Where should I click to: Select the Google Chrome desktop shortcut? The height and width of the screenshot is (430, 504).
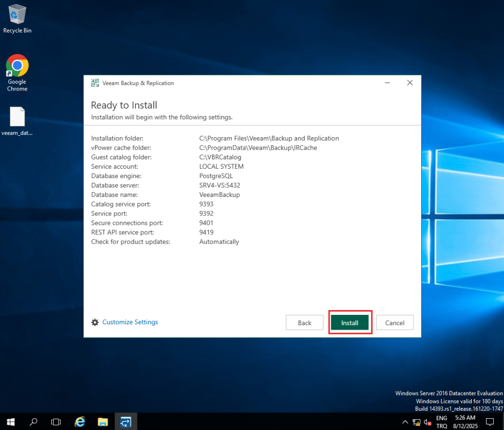(x=17, y=73)
